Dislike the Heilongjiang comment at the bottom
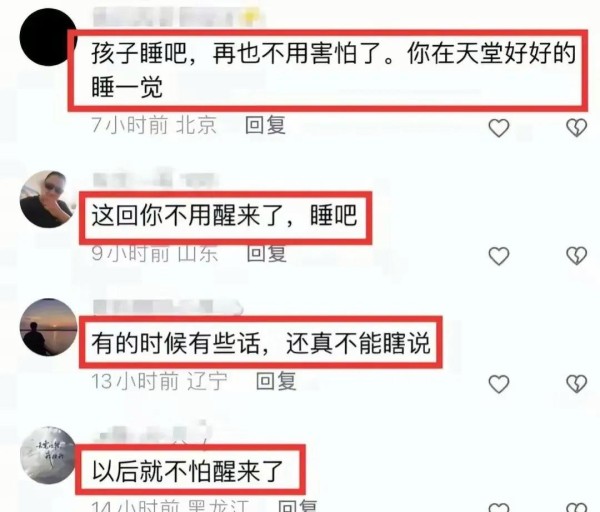The height and width of the screenshot is (512, 600). coord(576,507)
